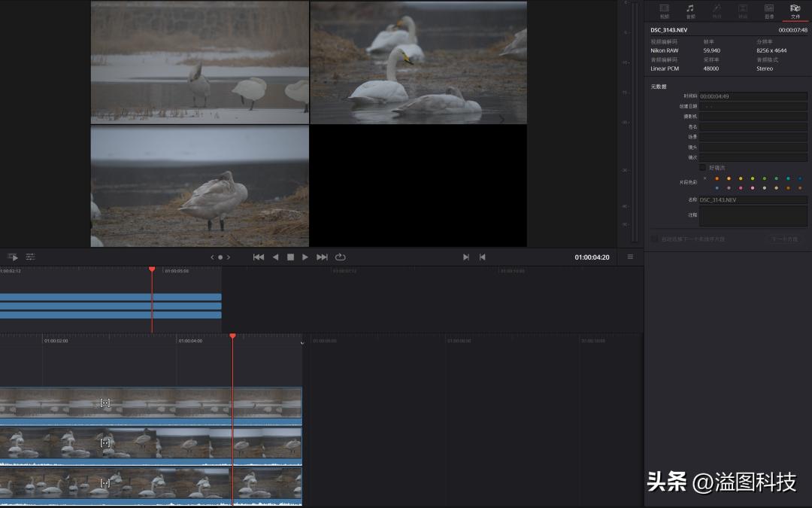Enable auto-select next unsorted clip checkbox
812x508 pixels.
654,239
